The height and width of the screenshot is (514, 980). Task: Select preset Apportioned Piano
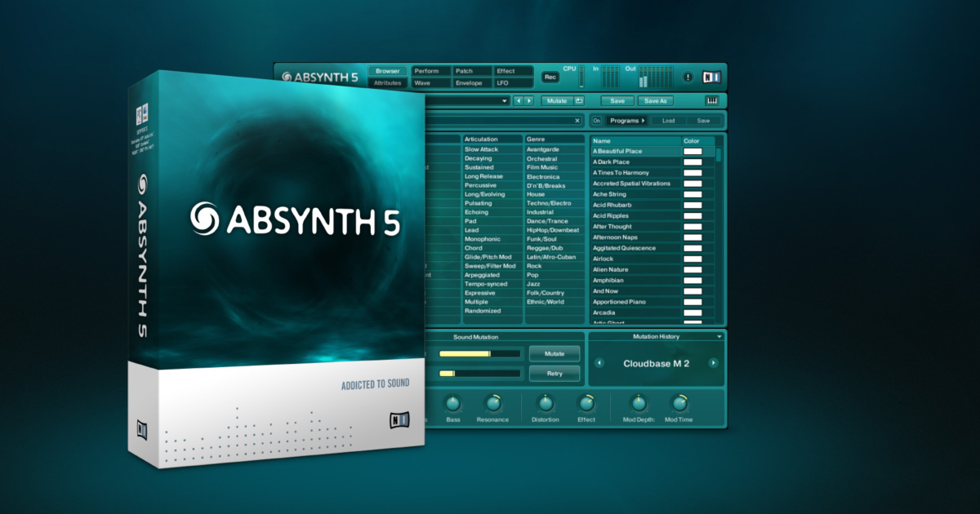(635, 302)
